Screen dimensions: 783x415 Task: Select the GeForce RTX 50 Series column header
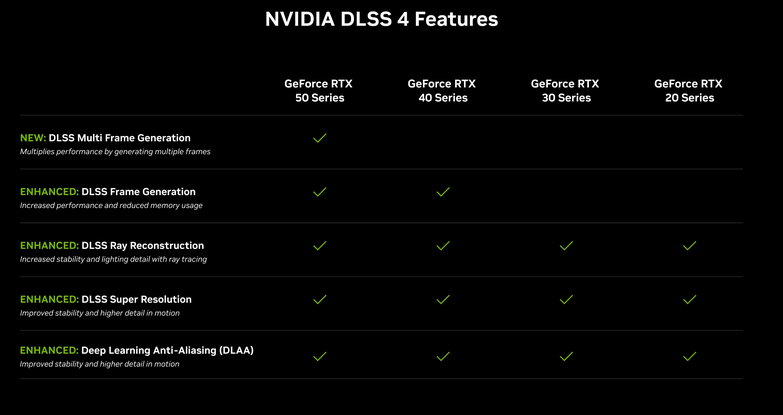point(320,91)
